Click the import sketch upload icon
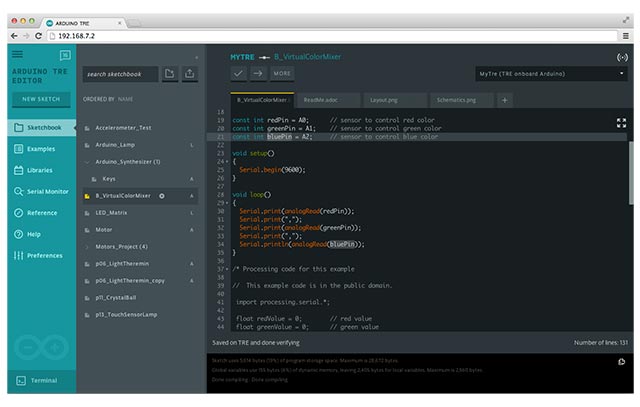640x407 pixels. click(x=190, y=73)
